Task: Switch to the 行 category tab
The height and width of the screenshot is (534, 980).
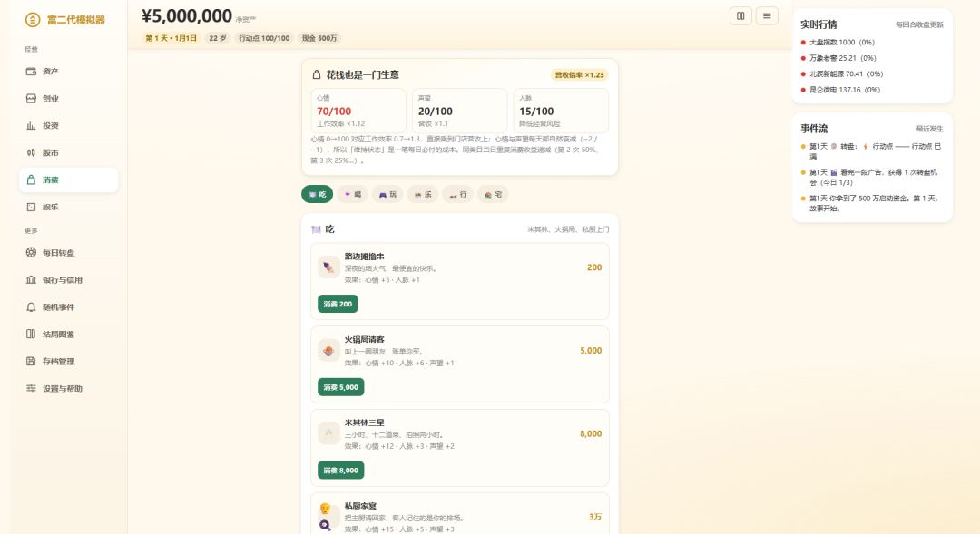Action: point(457,194)
